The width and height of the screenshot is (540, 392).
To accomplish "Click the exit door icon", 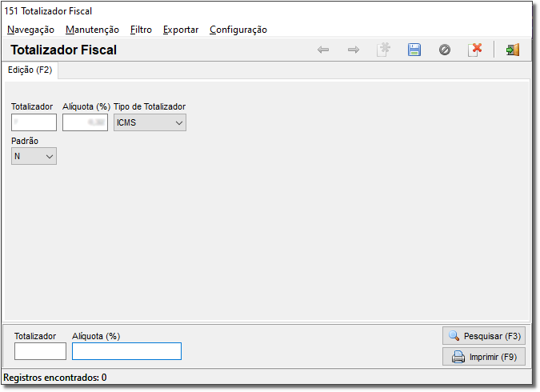I will (x=513, y=50).
